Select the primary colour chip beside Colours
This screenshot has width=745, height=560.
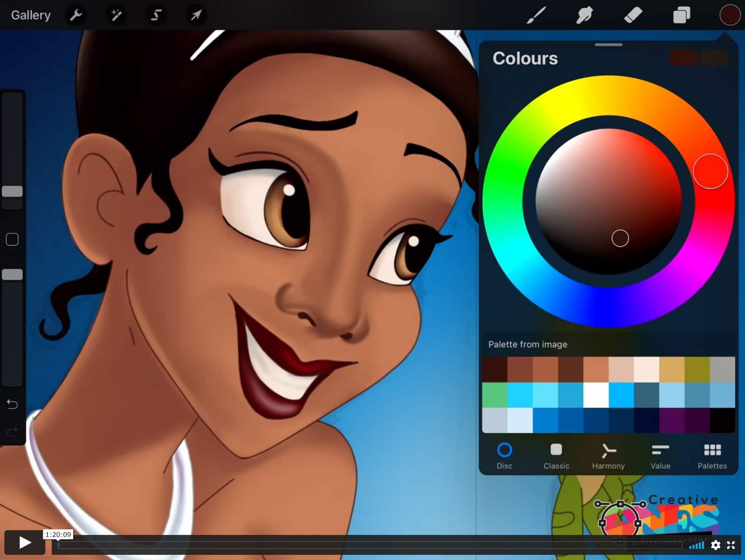tap(683, 58)
